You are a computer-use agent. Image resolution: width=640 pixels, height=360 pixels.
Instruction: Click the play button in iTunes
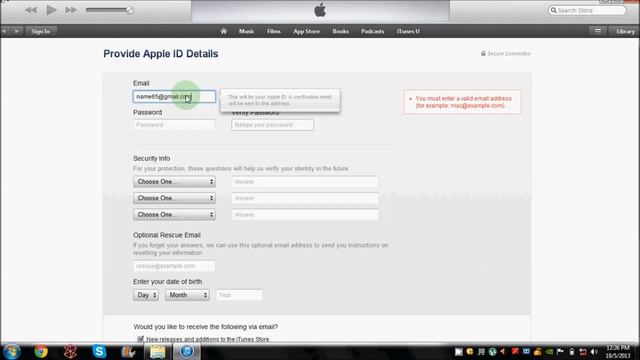(x=51, y=9)
